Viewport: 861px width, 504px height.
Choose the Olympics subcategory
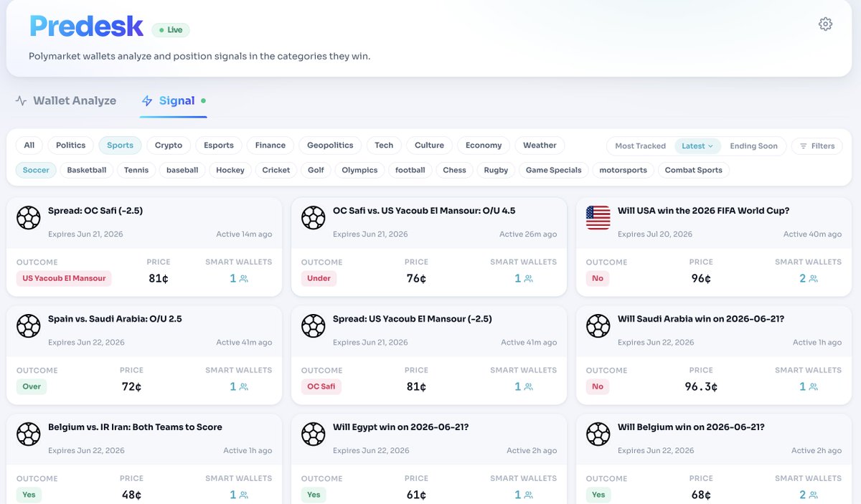tap(359, 171)
